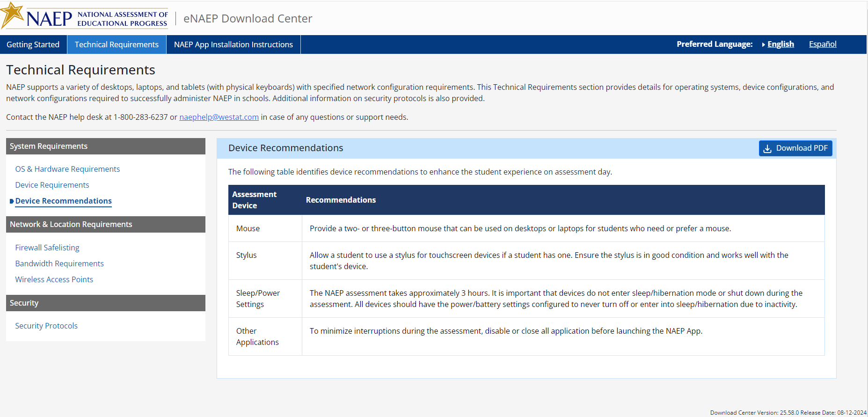This screenshot has width=868, height=417.
Task: Click the download arrow icon
Action: click(x=767, y=149)
